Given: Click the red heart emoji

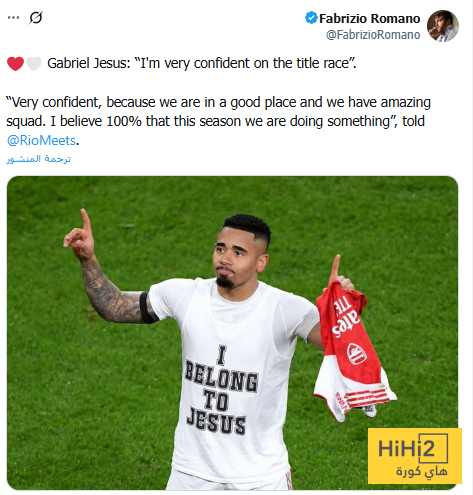Looking at the screenshot, I should [x=15, y=63].
